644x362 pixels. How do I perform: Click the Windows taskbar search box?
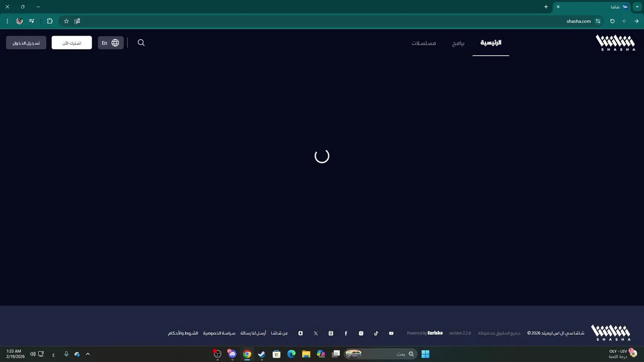(380, 354)
